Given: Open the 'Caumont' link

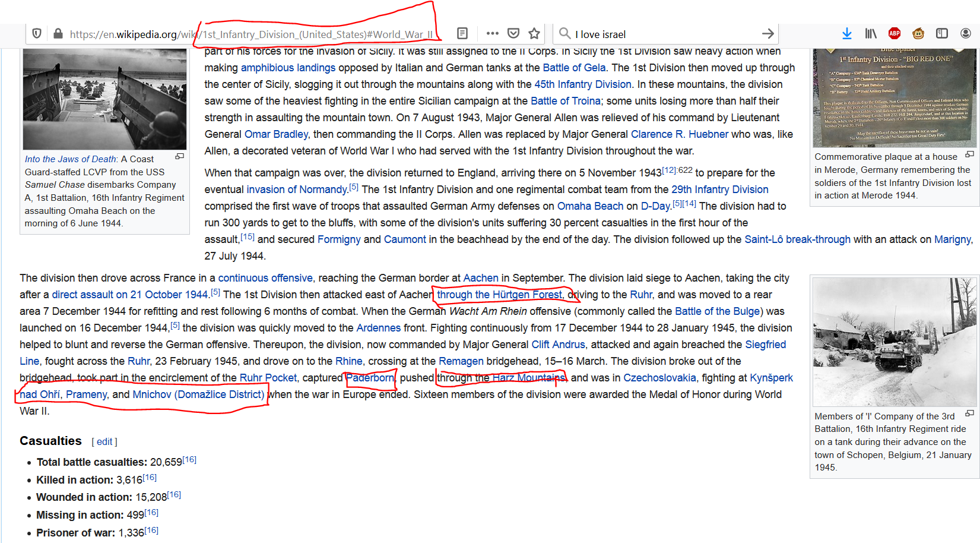Looking at the screenshot, I should pos(405,239).
